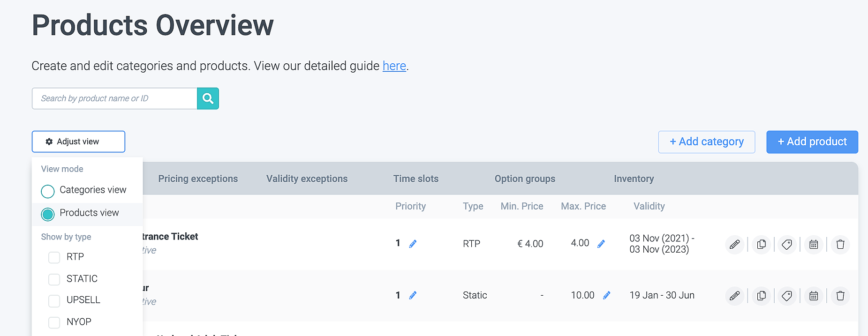Focus the product name or ID search field
The height and width of the screenshot is (336, 868).
[114, 98]
